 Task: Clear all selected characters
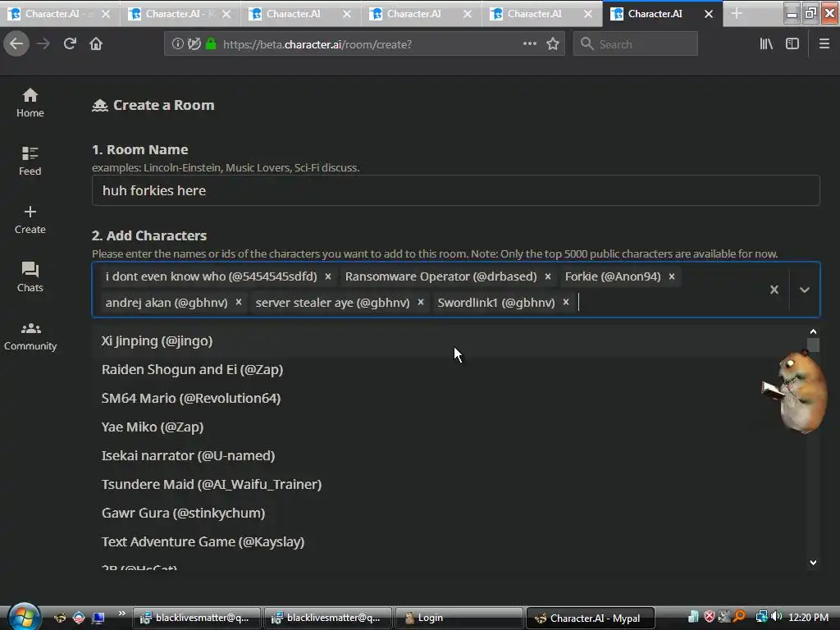[x=774, y=290]
